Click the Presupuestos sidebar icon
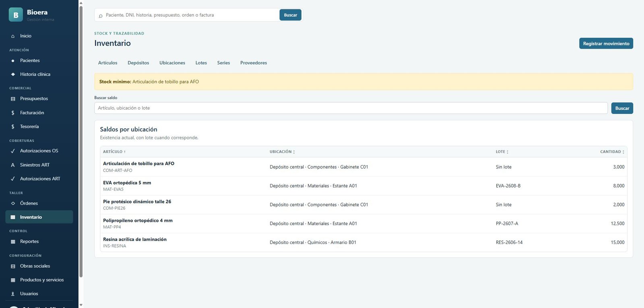Image resolution: width=644 pixels, height=308 pixels. coord(13,99)
